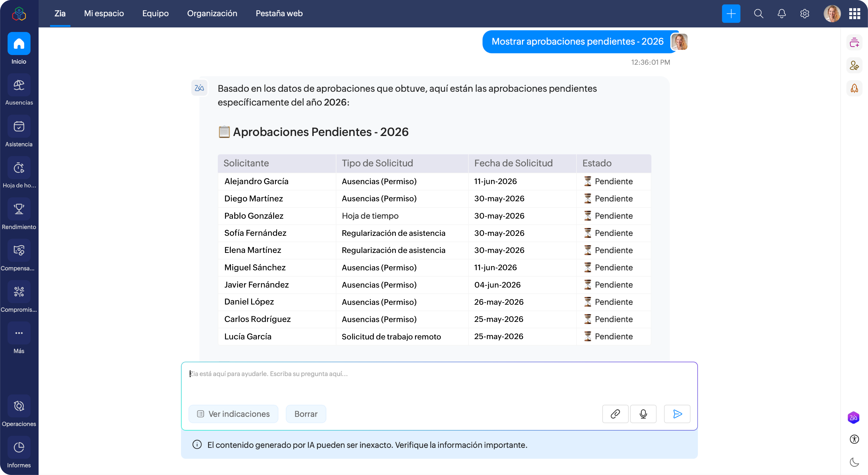The width and height of the screenshot is (868, 475).
Task: Click the Borrar button
Action: pyautogui.click(x=306, y=414)
